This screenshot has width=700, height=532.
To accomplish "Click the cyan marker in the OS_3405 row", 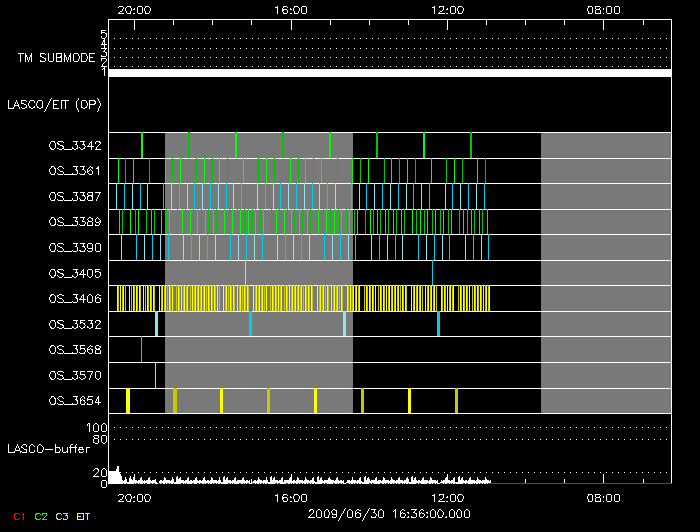I will [432, 272].
